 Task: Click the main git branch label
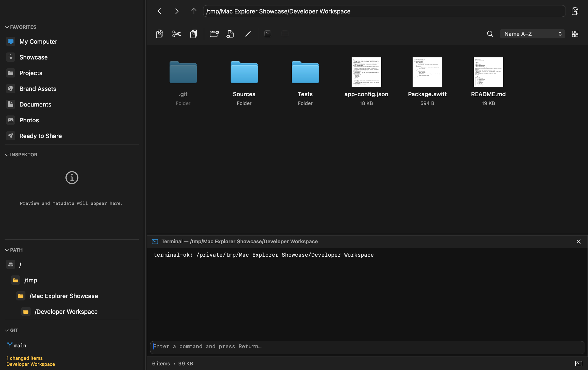[20, 346]
